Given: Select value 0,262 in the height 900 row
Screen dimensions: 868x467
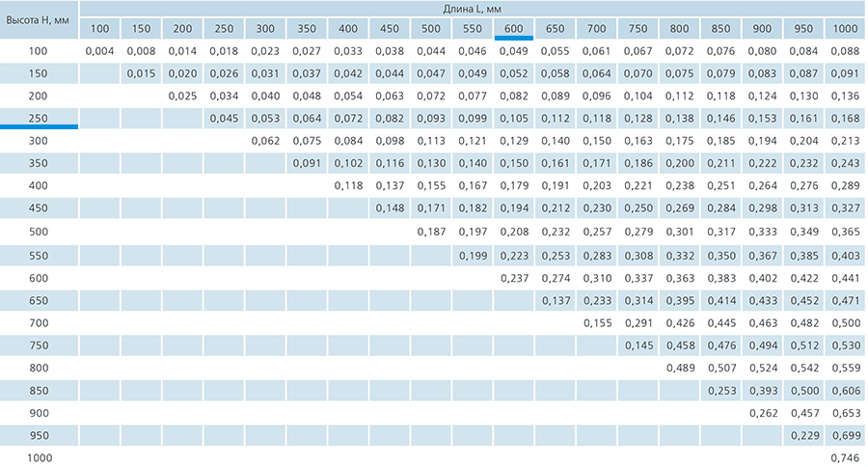Looking at the screenshot, I should pos(763,413).
